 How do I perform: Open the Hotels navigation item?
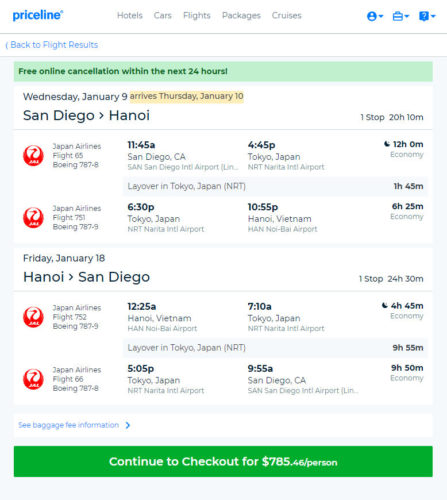pyautogui.click(x=130, y=16)
